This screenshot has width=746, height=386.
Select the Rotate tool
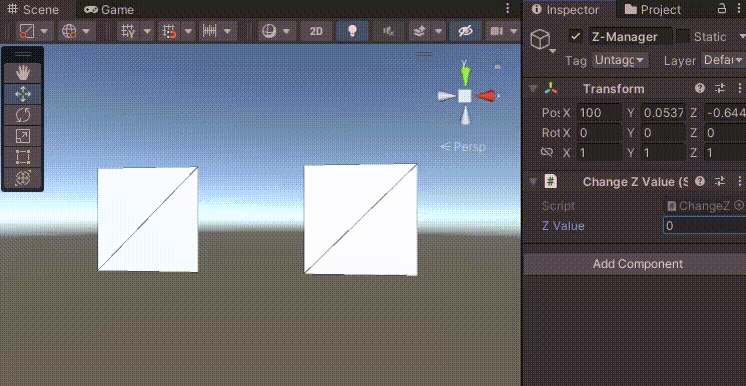point(23,115)
